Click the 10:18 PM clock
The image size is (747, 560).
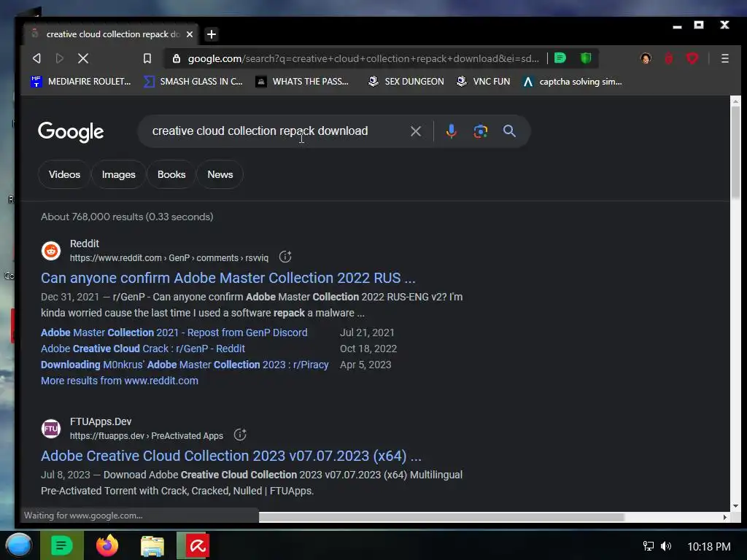709,547
